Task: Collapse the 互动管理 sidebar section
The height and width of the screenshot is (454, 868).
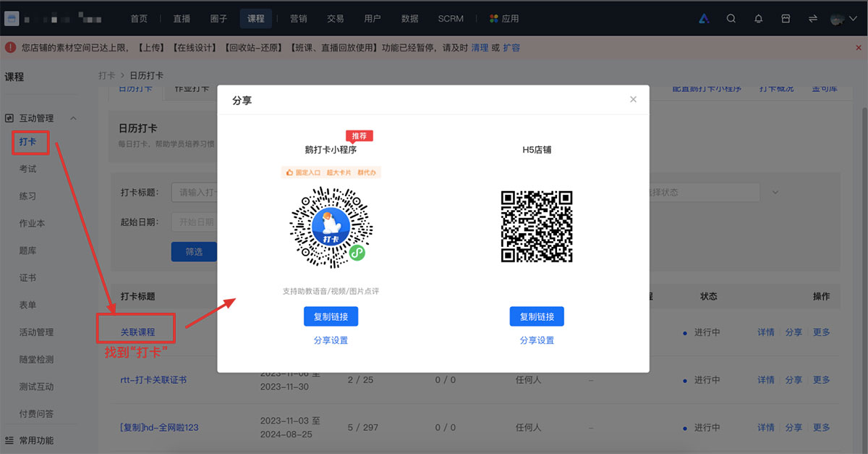Action: click(74, 118)
